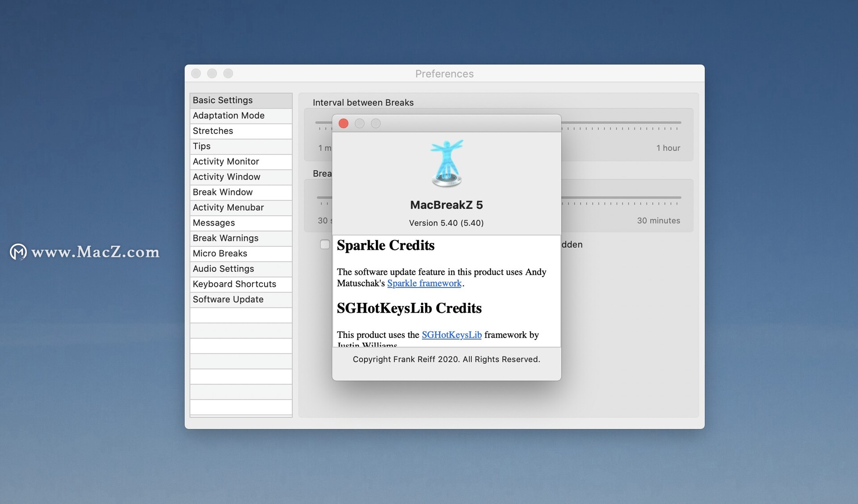Select Basic Settings in the sidebar
The image size is (858, 504).
click(x=241, y=101)
